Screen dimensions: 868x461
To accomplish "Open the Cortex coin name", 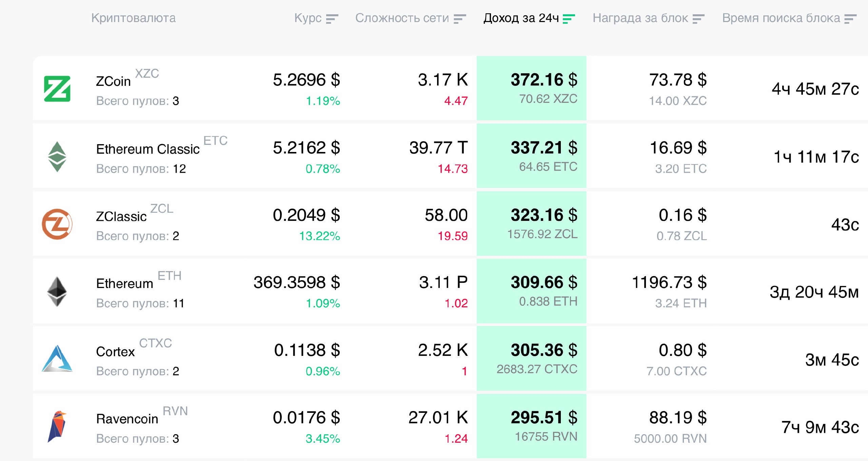I will [115, 352].
